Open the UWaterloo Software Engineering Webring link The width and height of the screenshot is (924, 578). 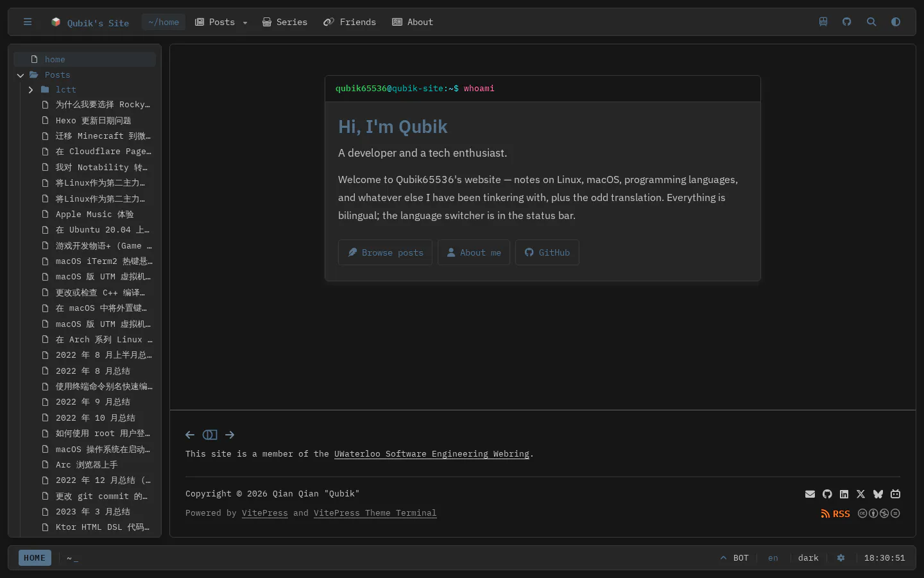(432, 454)
